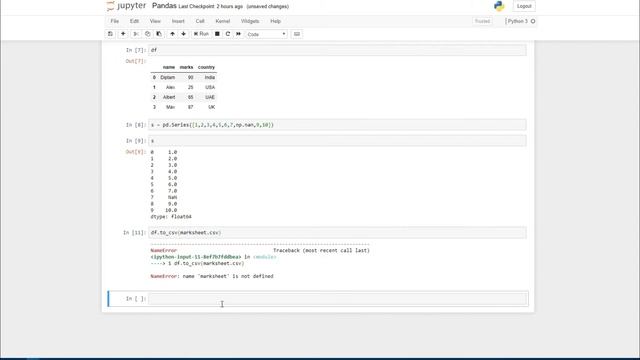Open the Edit menu
This screenshot has height=360, width=640.
134,21
